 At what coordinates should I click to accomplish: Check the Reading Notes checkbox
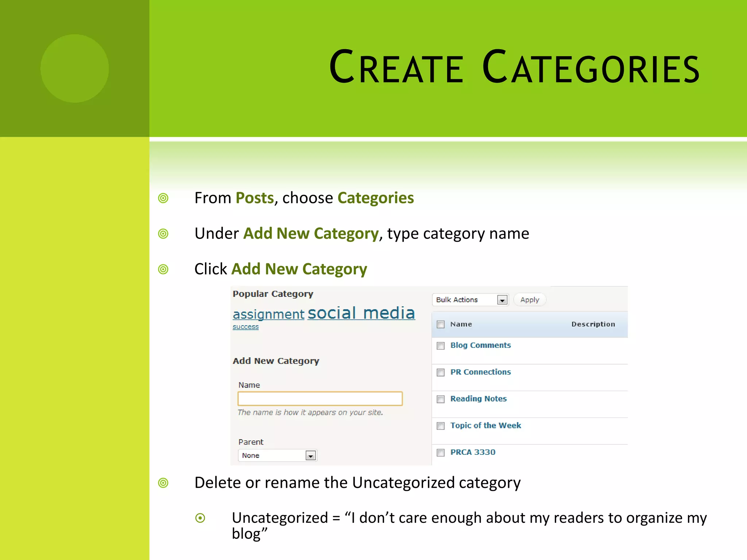(x=441, y=399)
